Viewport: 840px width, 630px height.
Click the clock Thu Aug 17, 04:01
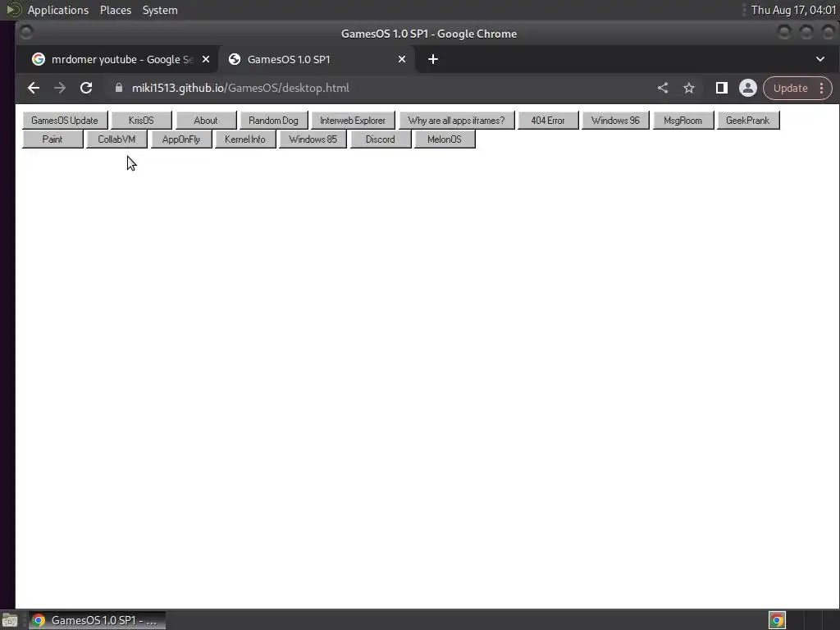pyautogui.click(x=793, y=10)
